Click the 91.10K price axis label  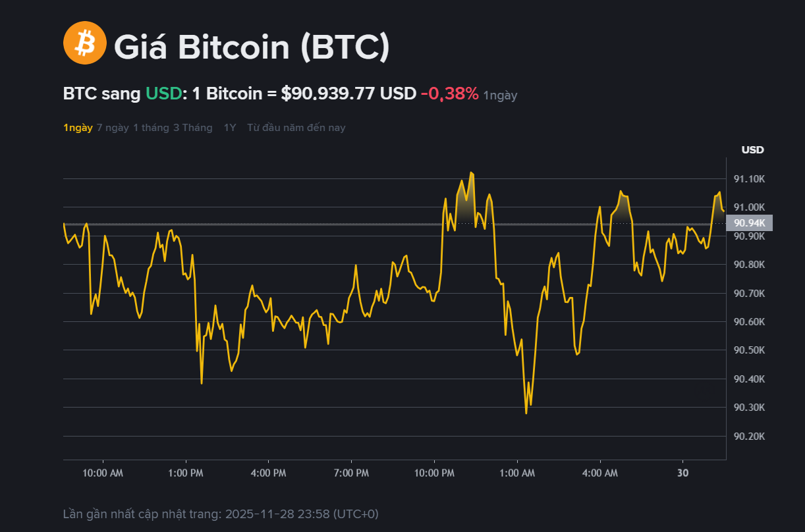[749, 179]
